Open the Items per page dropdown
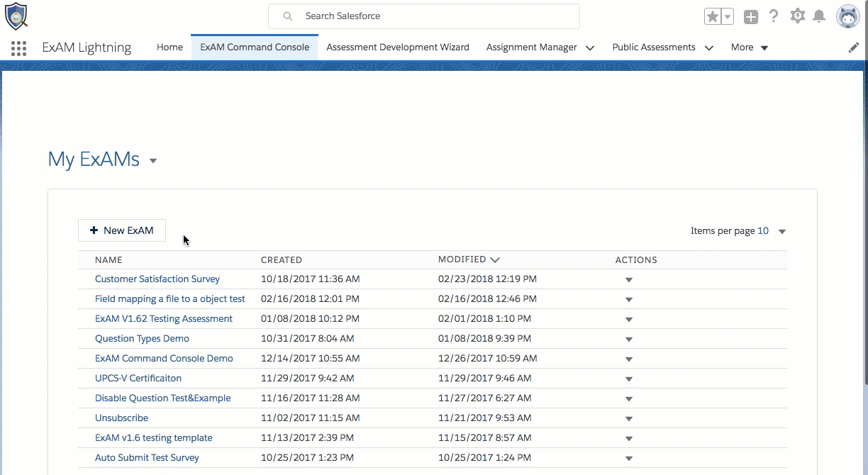 click(781, 231)
